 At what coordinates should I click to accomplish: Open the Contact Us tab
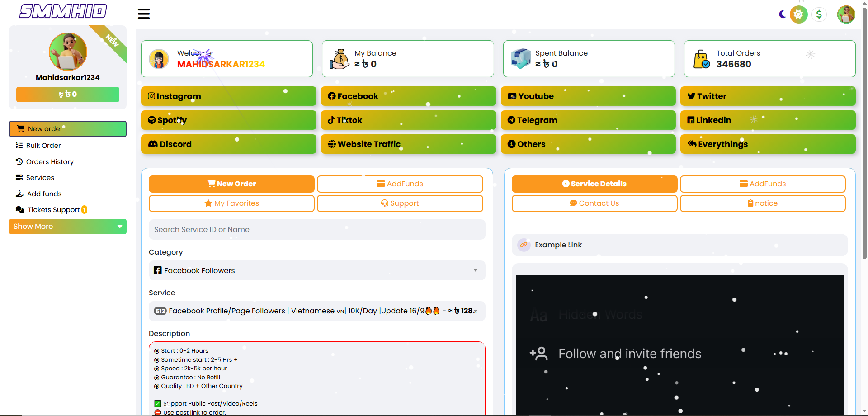(594, 203)
